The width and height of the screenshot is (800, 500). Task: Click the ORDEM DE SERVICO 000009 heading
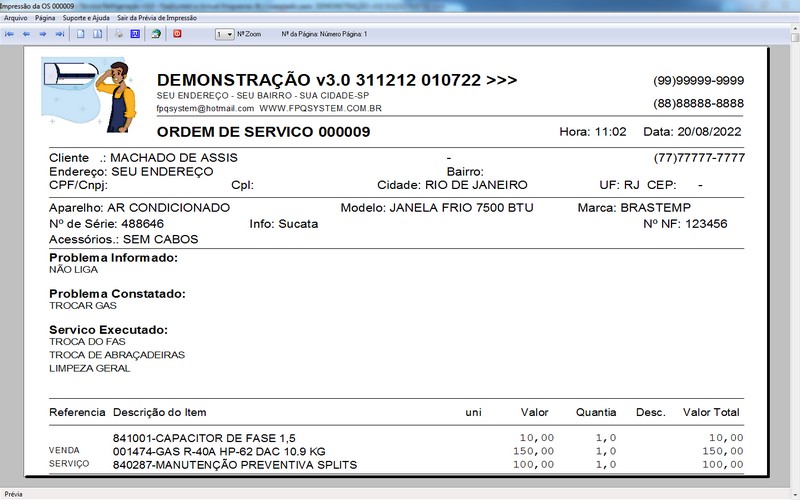(263, 132)
